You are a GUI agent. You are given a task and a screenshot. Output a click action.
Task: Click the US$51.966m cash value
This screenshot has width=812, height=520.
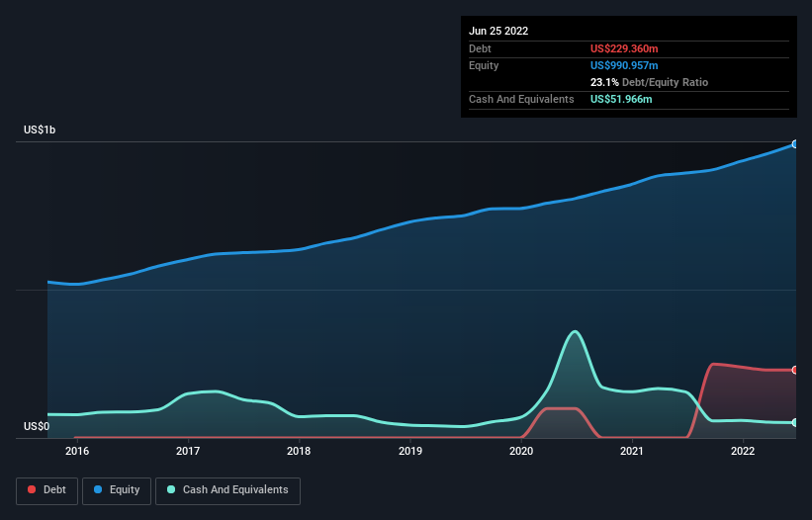(621, 99)
